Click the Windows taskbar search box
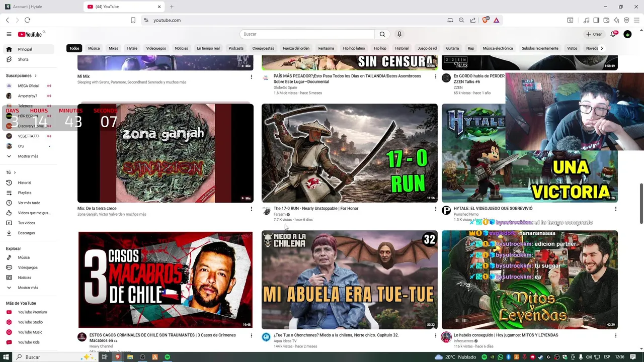 [55, 357]
